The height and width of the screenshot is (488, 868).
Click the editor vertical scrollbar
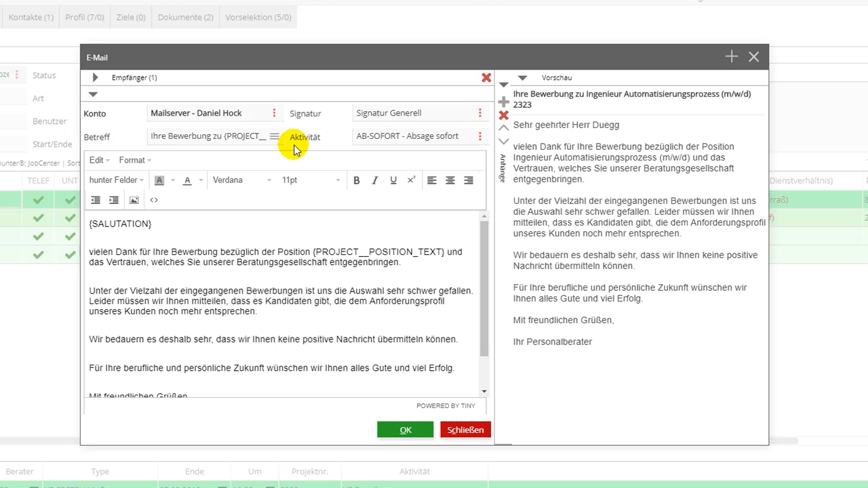pyautogui.click(x=484, y=288)
